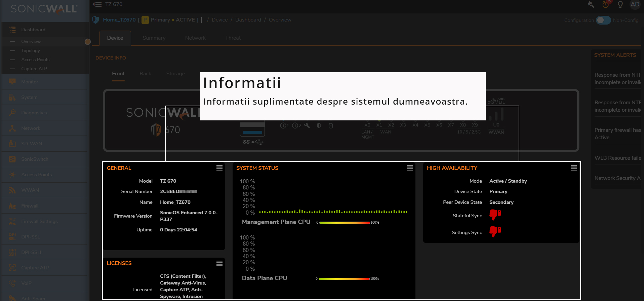Click the DPI-SSL sidebar icon
This screenshot has width=644, height=301.
(x=12, y=237)
